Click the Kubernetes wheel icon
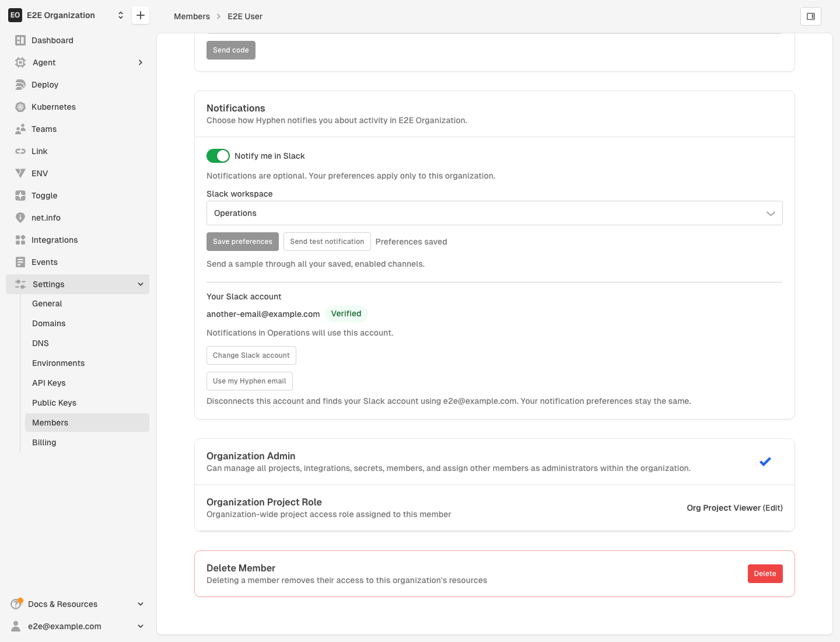Screen dimensions: 840x642 click(20, 107)
